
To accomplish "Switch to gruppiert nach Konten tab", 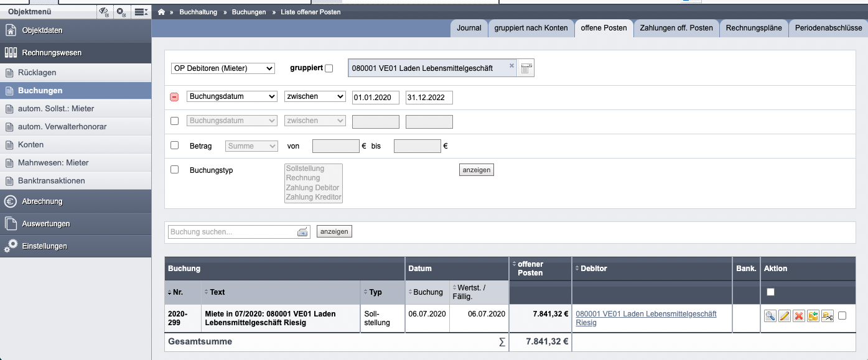I will [x=531, y=28].
